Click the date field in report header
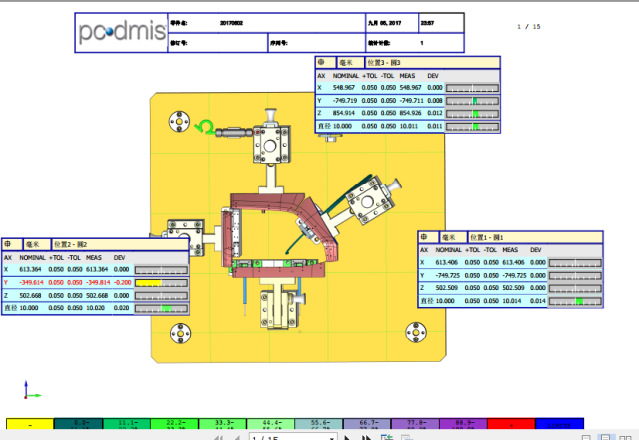The image size is (639, 440). click(x=385, y=20)
